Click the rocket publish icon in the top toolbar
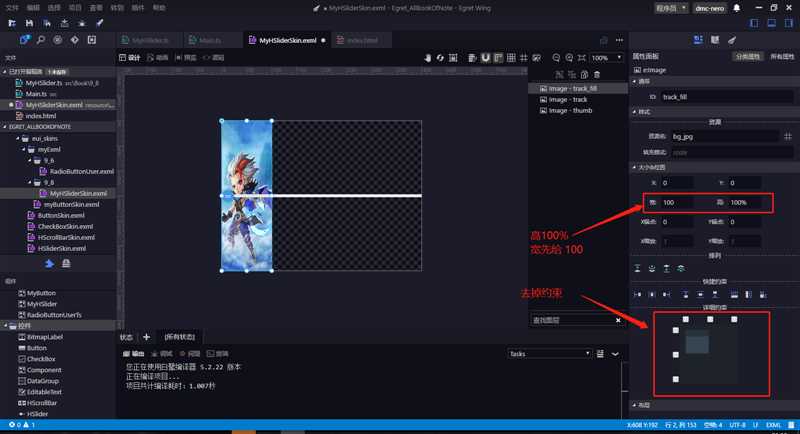Screen dimensions: 800x434 pyautogui.click(x=99, y=23)
